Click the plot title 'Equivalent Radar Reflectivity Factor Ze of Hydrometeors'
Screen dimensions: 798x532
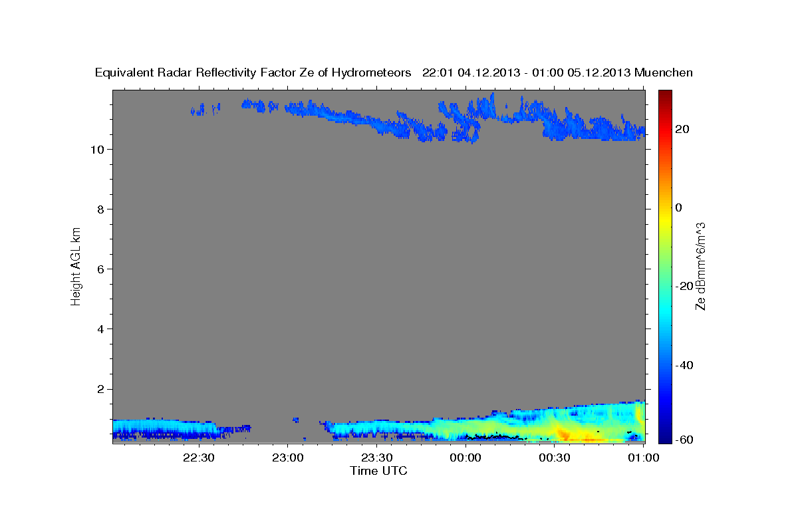[x=253, y=73]
